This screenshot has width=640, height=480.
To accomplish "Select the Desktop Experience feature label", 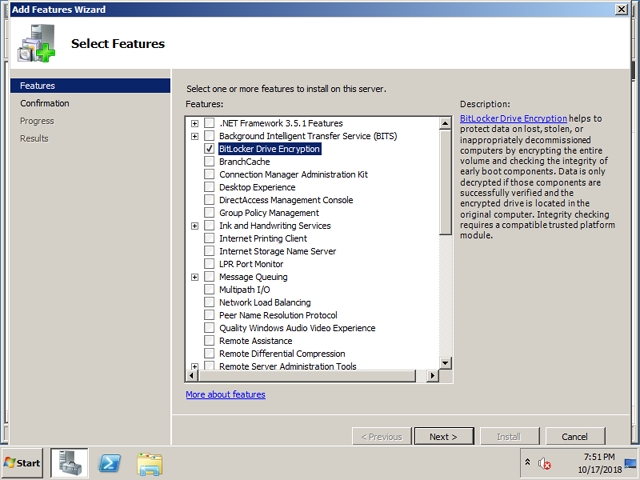I will 257,187.
